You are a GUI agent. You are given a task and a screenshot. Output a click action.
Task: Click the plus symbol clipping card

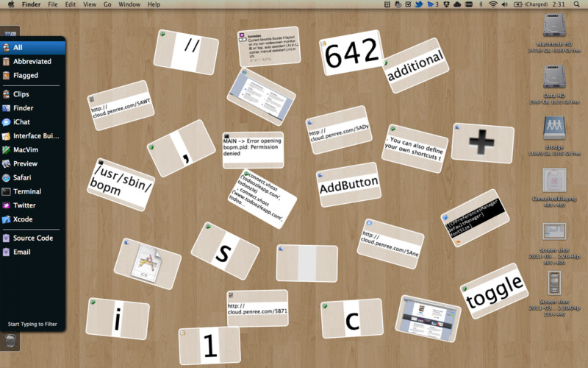click(482, 143)
